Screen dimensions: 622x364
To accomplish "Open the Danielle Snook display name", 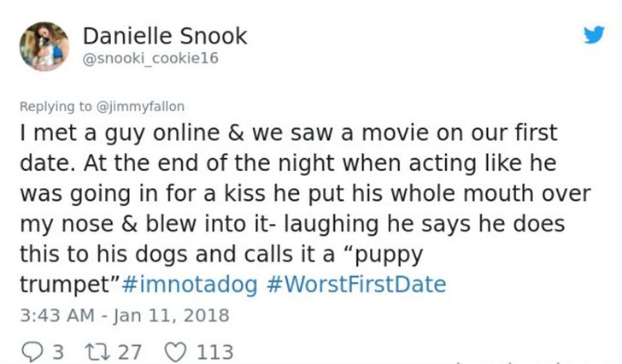I will pyautogui.click(x=165, y=36).
